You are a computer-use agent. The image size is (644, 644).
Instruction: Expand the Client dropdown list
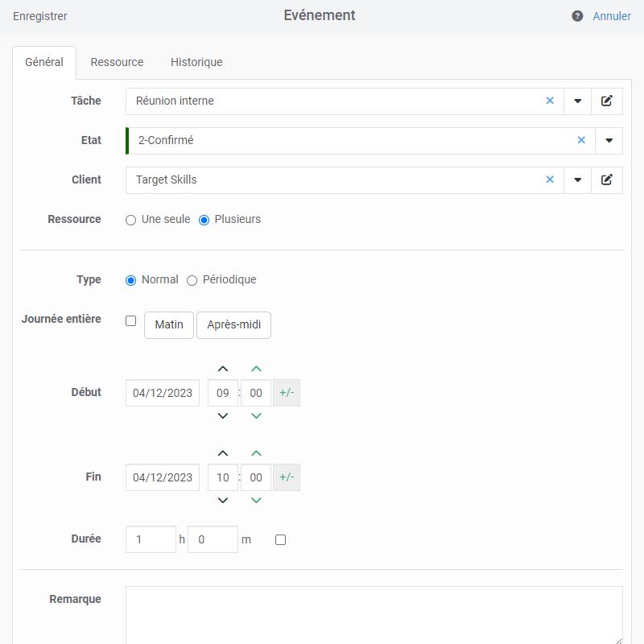coord(577,180)
